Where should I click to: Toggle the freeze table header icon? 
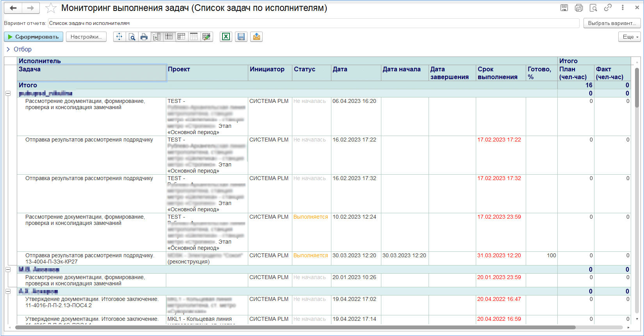(181, 37)
